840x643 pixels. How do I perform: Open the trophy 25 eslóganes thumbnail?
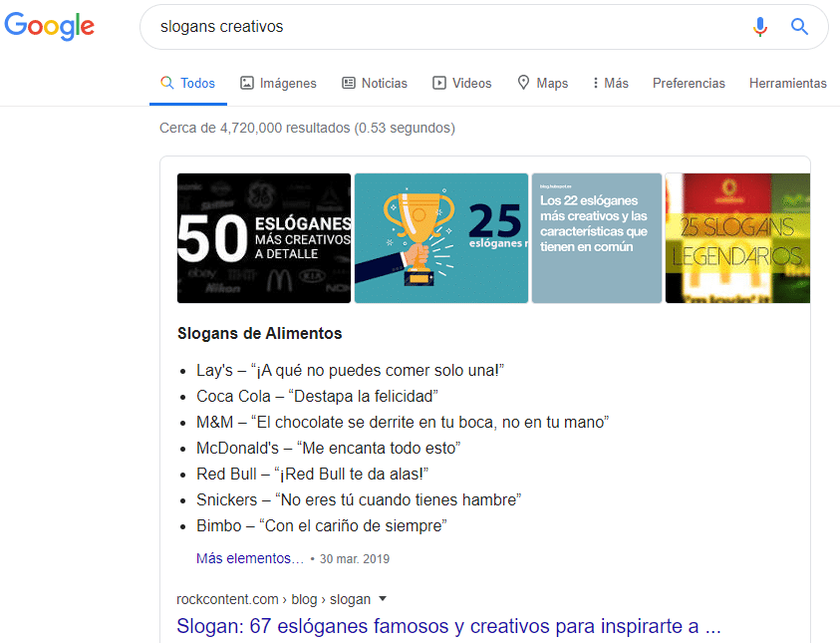441,238
